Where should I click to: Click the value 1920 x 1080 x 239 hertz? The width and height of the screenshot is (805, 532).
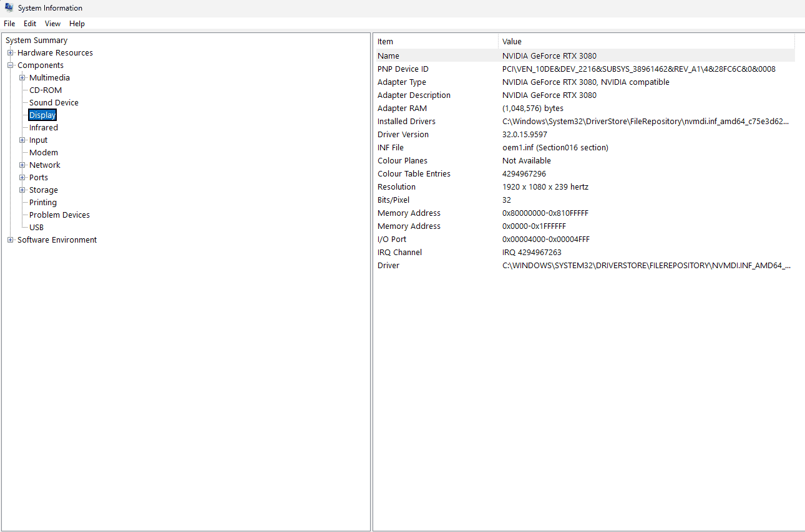tap(545, 187)
